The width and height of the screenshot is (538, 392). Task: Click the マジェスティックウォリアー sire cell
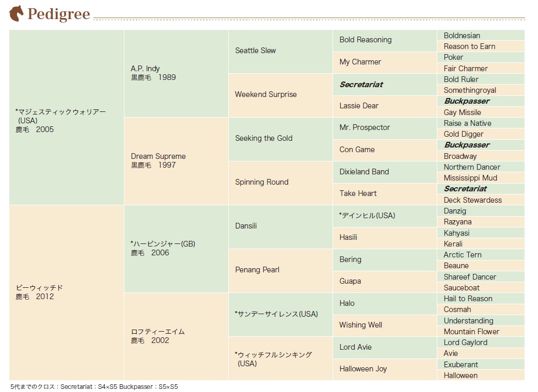click(67, 118)
